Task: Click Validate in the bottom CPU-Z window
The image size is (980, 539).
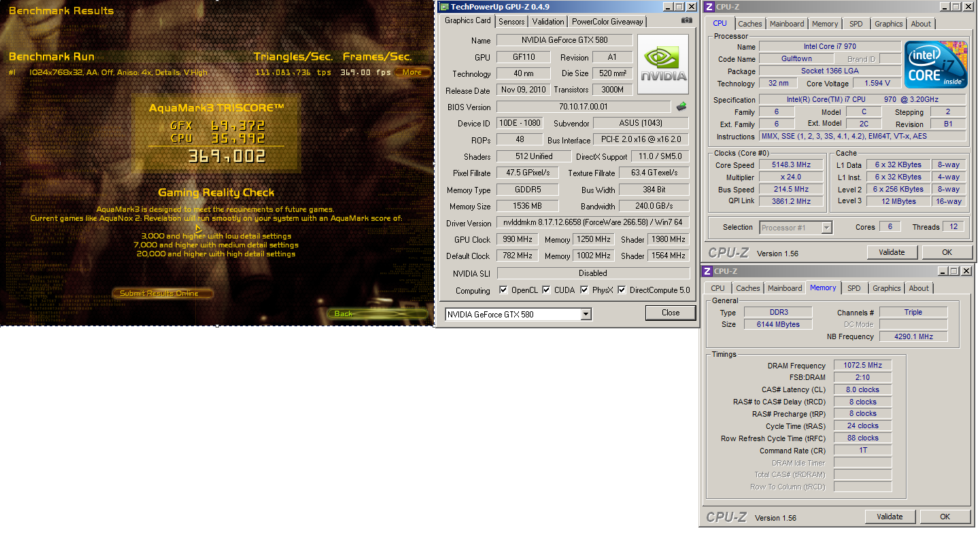Action: pos(890,517)
